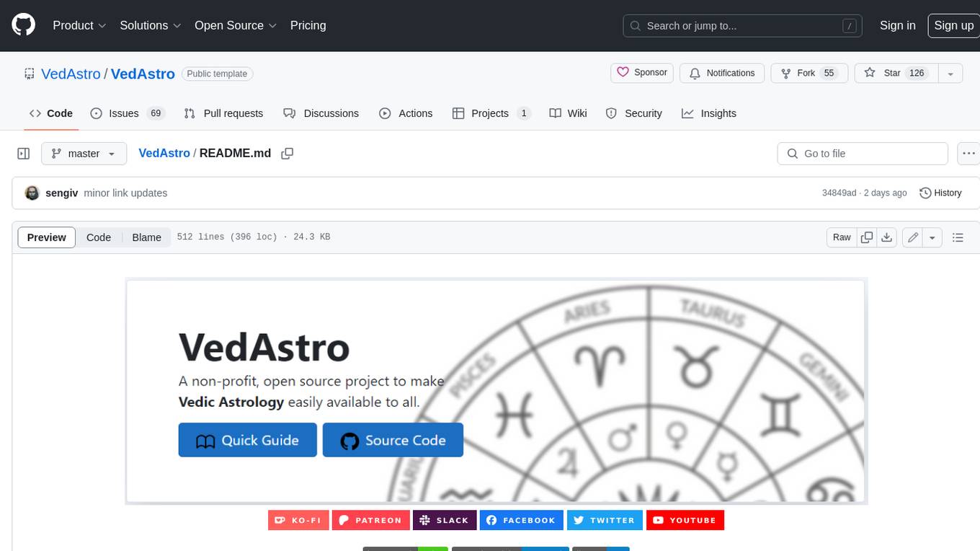Expand the edit options dropdown arrow
This screenshot has height=551, width=980.
click(x=932, y=237)
